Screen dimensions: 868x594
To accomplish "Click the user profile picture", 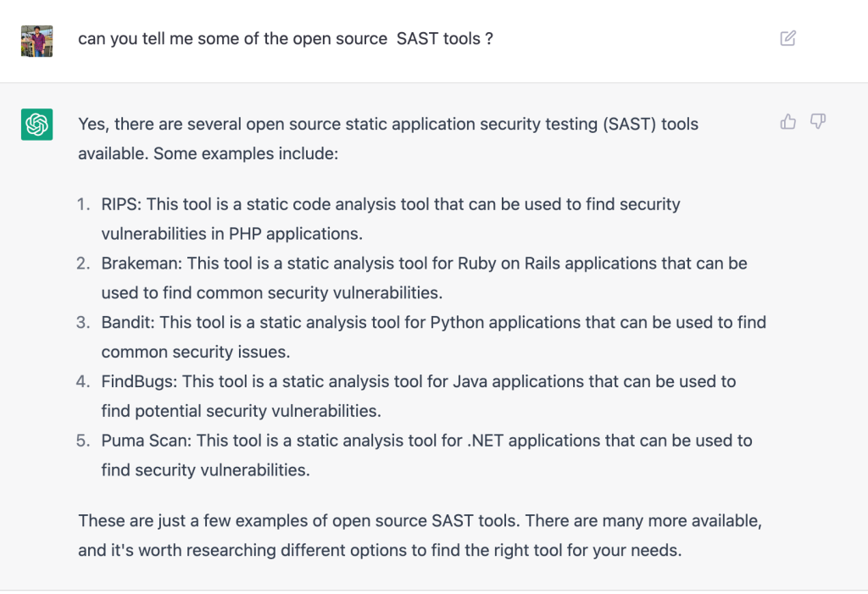I will [37, 41].
